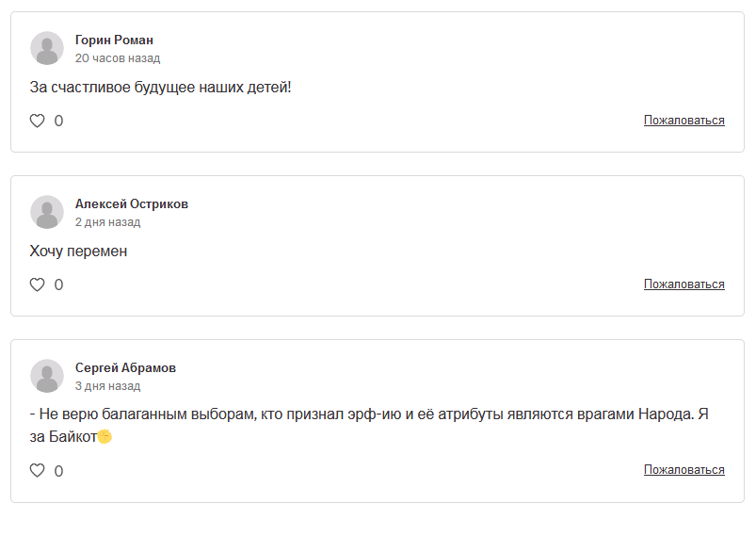This screenshot has height=536, width=756.
Task: Report Алексей Остриков's comment via Пожаловаться
Action: [x=684, y=284]
